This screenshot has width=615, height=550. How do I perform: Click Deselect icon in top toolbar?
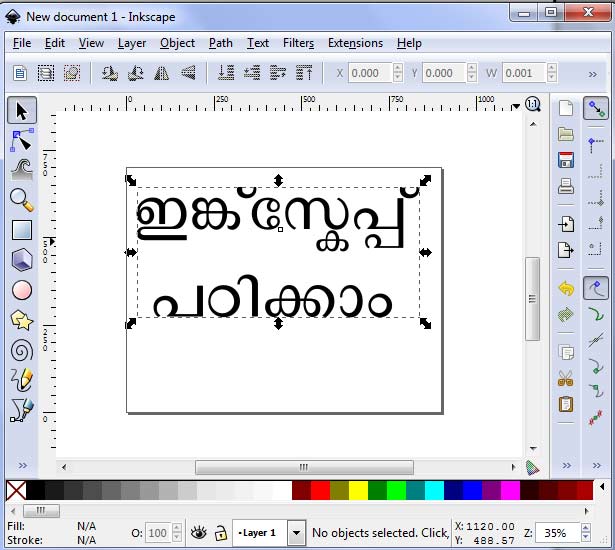[x=72, y=73]
